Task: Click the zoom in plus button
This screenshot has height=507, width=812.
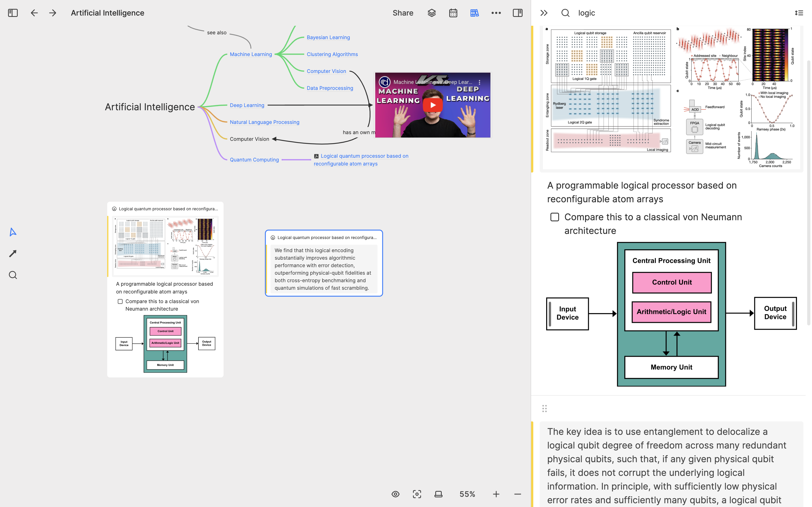Action: (496, 494)
